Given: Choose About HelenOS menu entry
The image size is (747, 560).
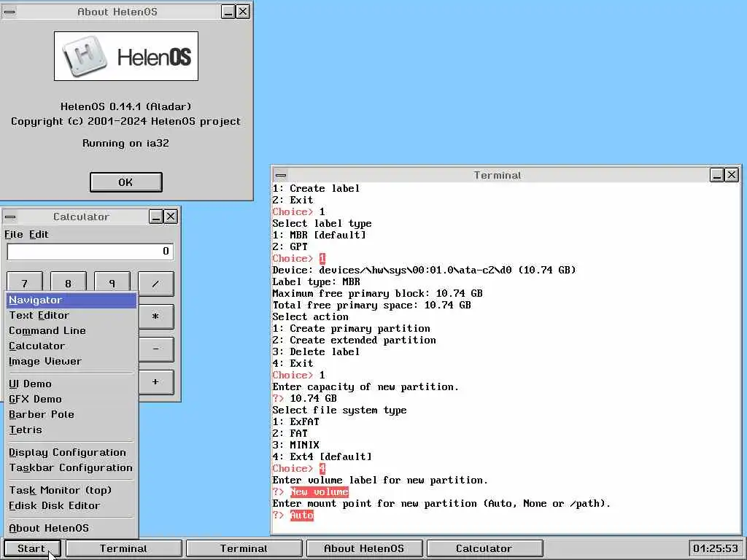Looking at the screenshot, I should [x=71, y=528].
